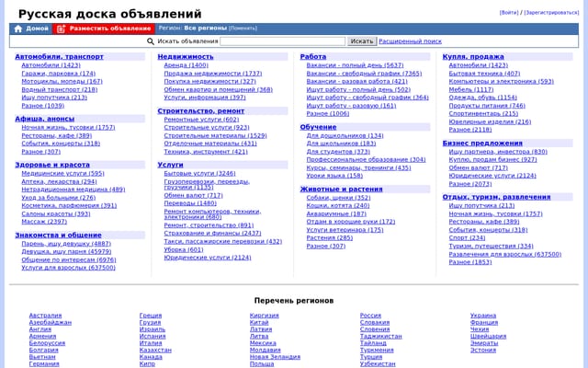The width and height of the screenshot is (588, 368).
Task: Open Туризм, путешествия (334) link
Action: click(x=491, y=247)
